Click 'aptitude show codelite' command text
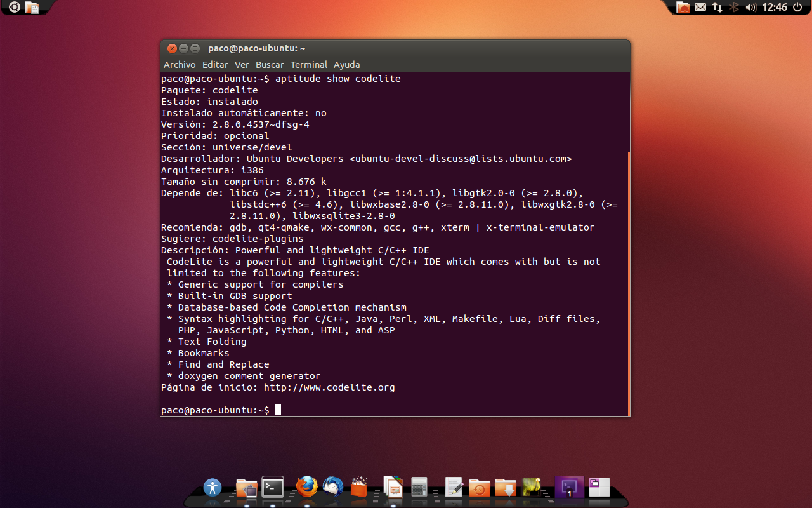The height and width of the screenshot is (508, 812). coord(338,79)
